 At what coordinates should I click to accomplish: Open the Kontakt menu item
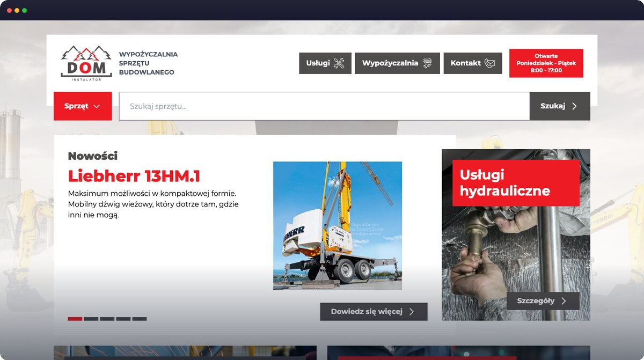point(473,63)
